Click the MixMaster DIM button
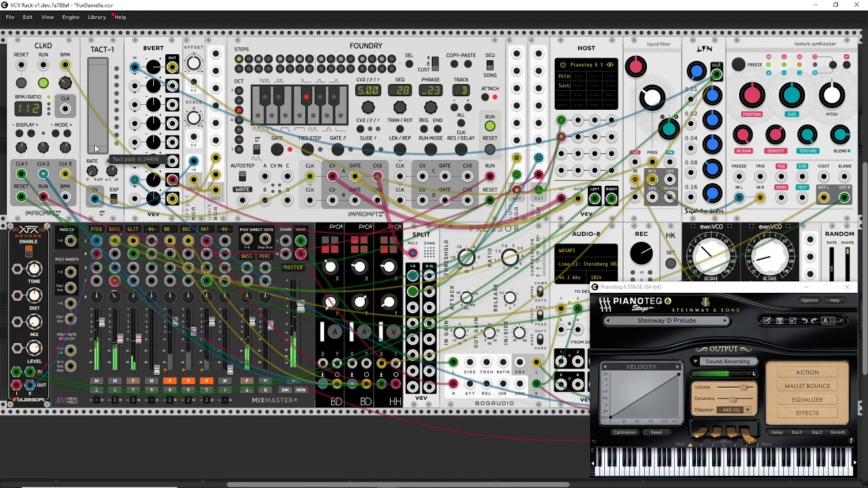This screenshot has height=488, width=868. click(x=285, y=390)
